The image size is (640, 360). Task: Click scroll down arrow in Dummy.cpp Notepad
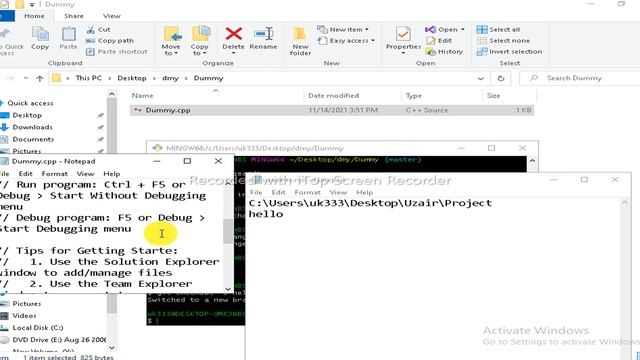pos(228,289)
